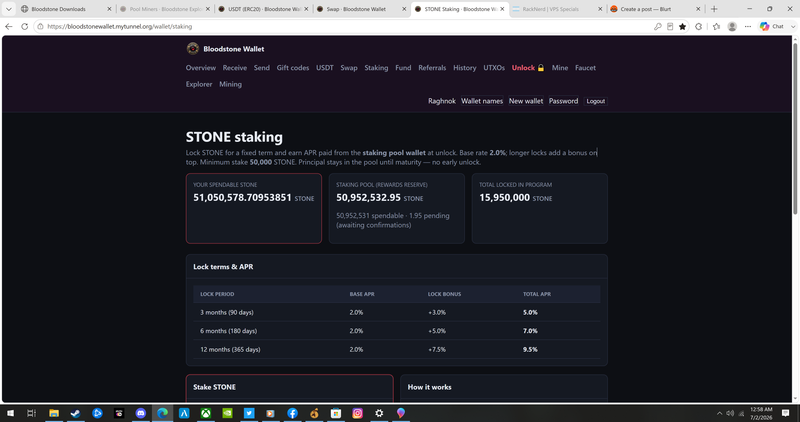
Task: Open the new tab plus button
Action: (714, 9)
